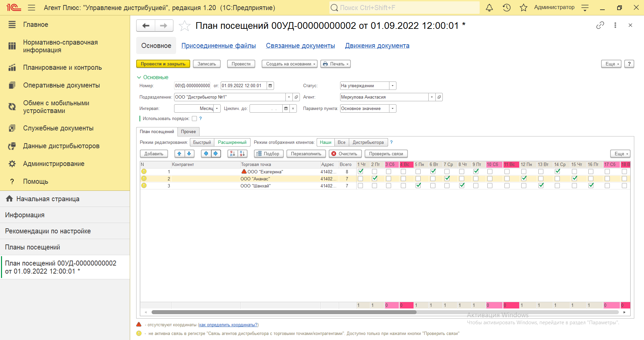Click the notifications bell icon
Viewport: 644px width, 340px height.
489,8
